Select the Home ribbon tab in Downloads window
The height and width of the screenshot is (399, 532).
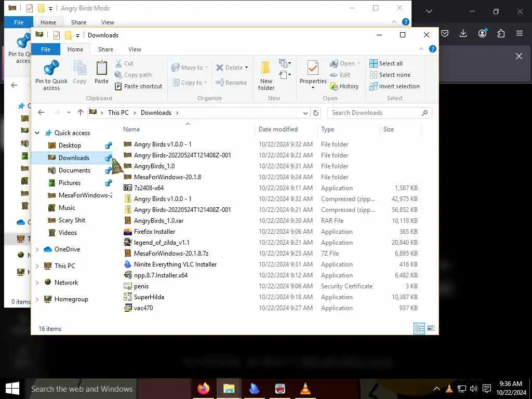tap(75, 49)
